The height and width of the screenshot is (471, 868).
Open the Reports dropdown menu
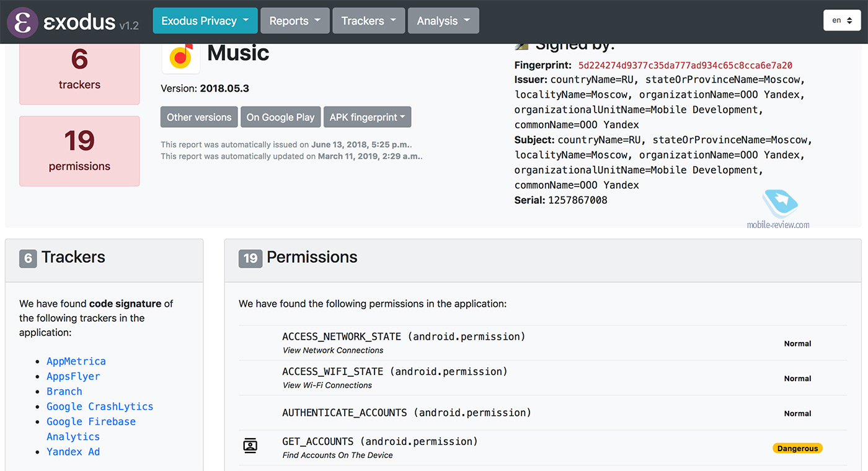click(295, 20)
